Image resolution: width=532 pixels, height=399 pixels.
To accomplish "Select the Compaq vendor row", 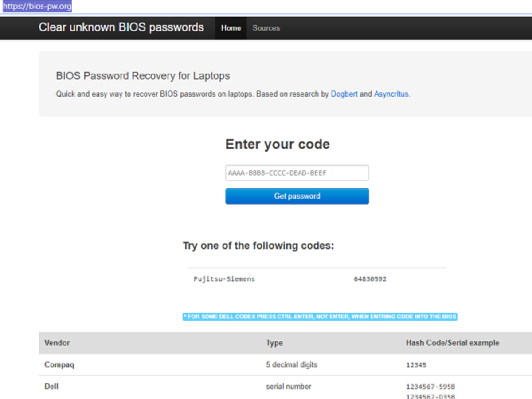I will [x=59, y=365].
